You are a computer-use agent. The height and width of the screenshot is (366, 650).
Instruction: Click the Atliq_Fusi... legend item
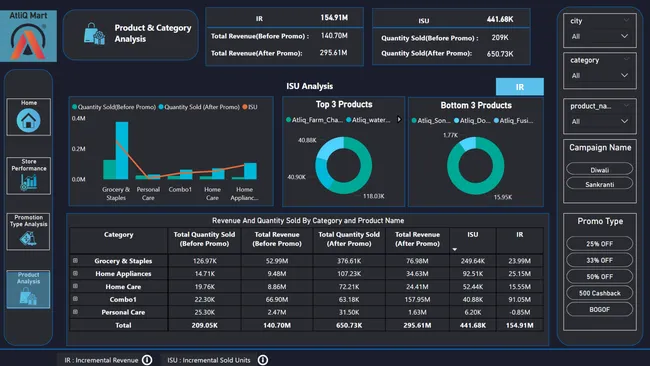514,121
